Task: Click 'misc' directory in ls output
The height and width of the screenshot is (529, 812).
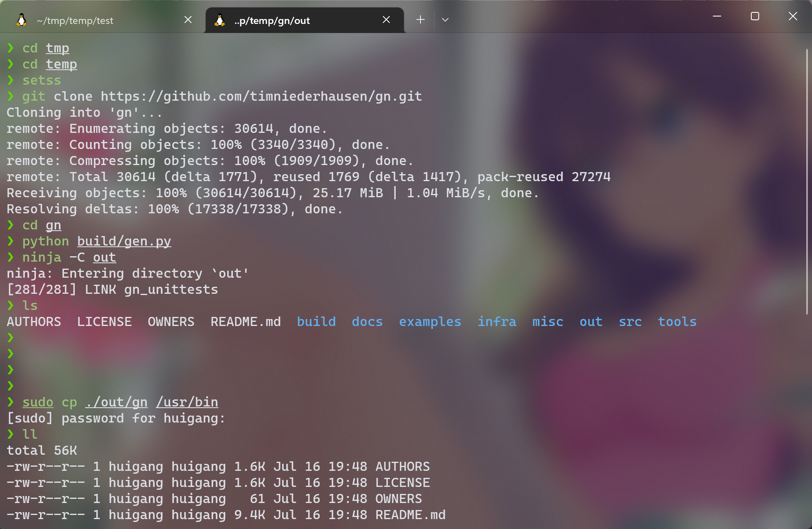Action: point(548,322)
